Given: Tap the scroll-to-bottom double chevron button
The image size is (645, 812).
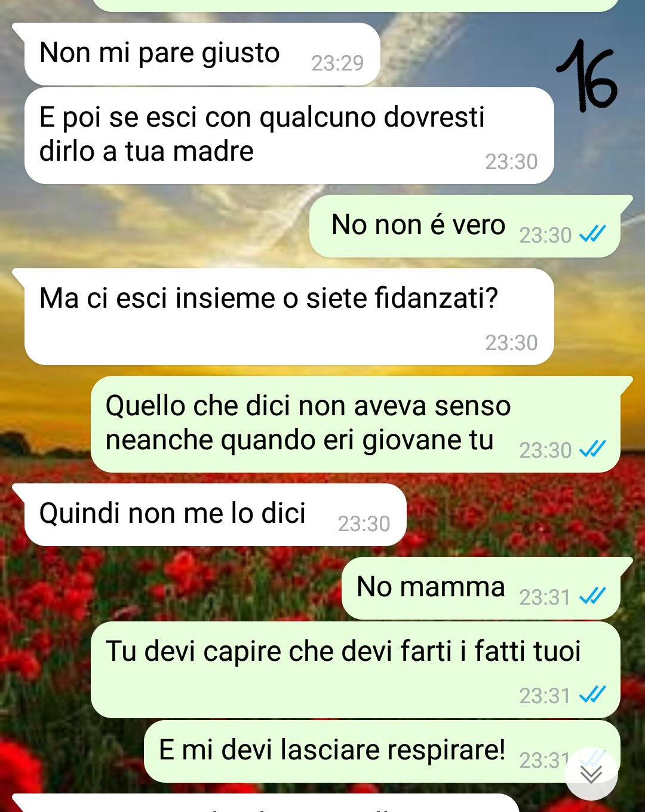Looking at the screenshot, I should coord(591,774).
